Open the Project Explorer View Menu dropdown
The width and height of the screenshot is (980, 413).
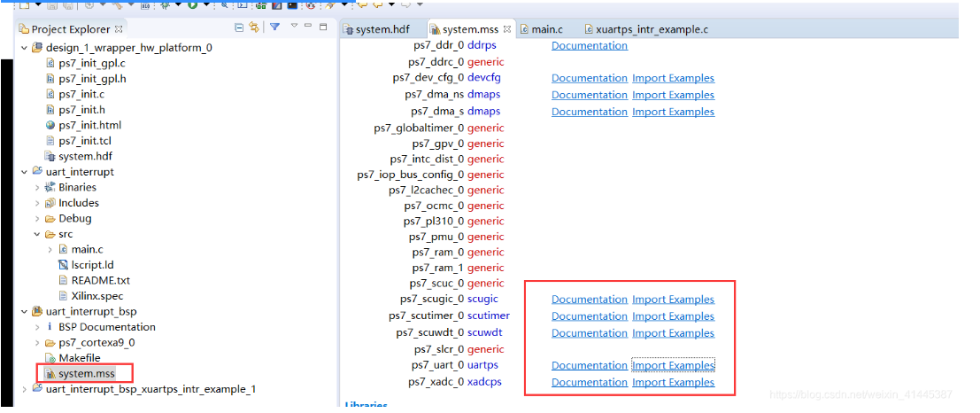pyautogui.click(x=294, y=26)
